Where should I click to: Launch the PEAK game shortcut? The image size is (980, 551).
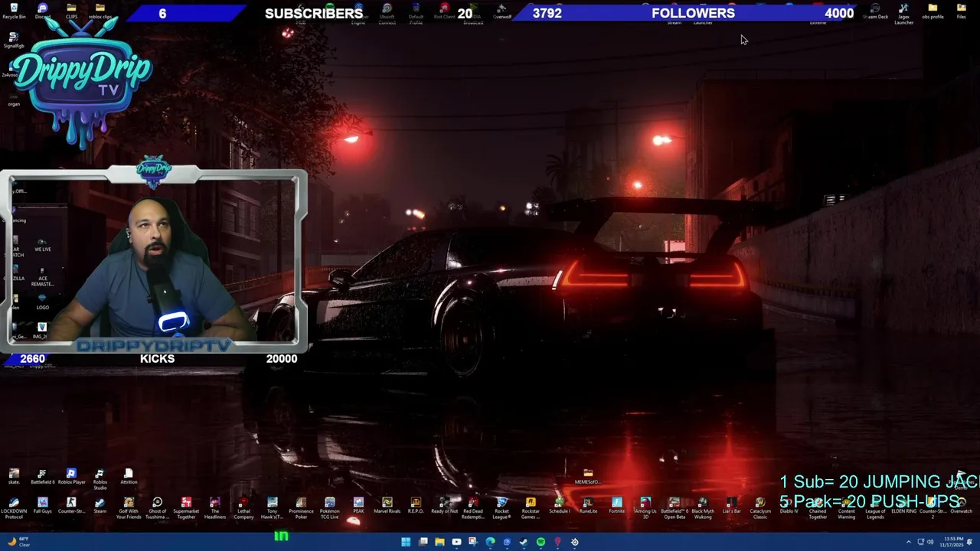[358, 506]
